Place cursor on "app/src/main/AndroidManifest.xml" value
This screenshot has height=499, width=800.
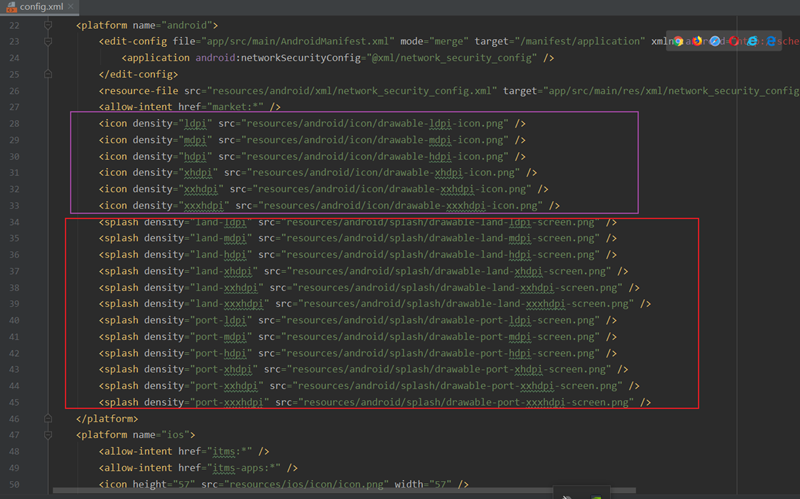[298, 41]
